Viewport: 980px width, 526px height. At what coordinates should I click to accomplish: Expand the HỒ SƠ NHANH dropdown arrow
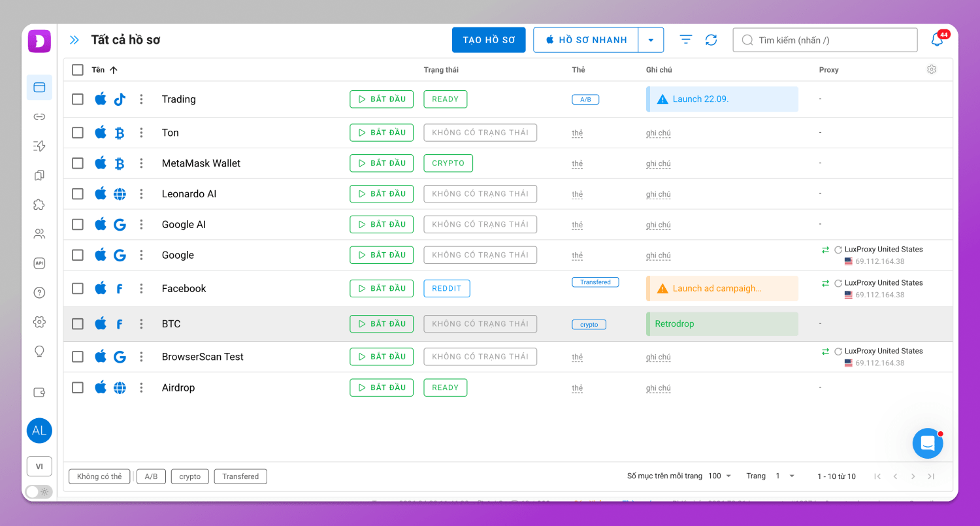651,40
